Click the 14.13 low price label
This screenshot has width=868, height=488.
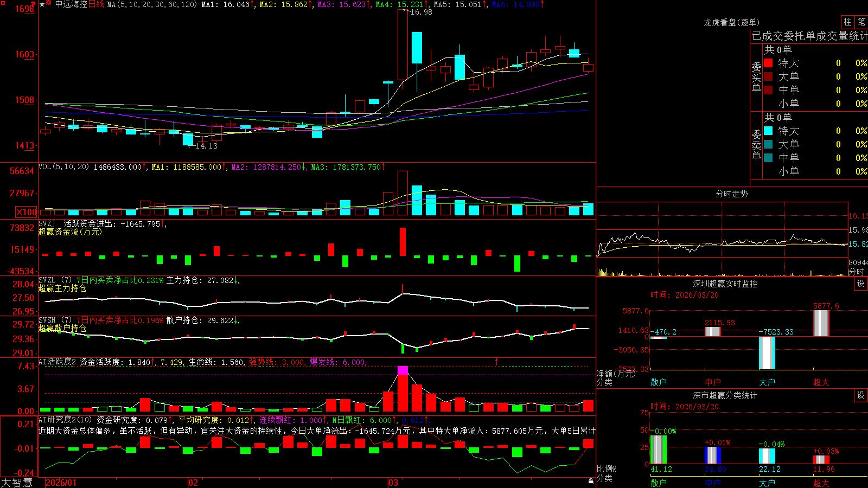(x=206, y=146)
